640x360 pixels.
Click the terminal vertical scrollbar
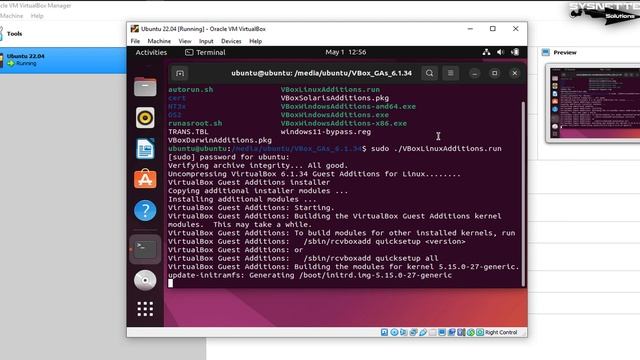tap(523, 194)
